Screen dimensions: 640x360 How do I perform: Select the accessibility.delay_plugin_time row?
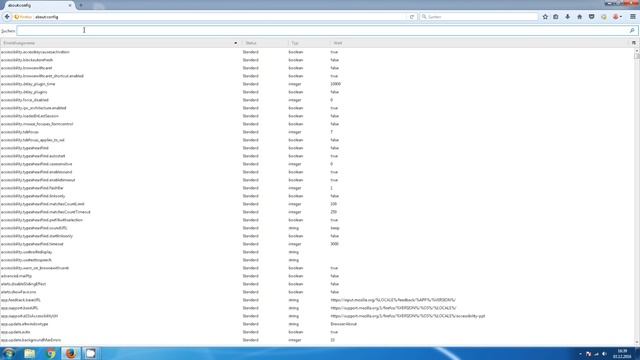point(317,84)
